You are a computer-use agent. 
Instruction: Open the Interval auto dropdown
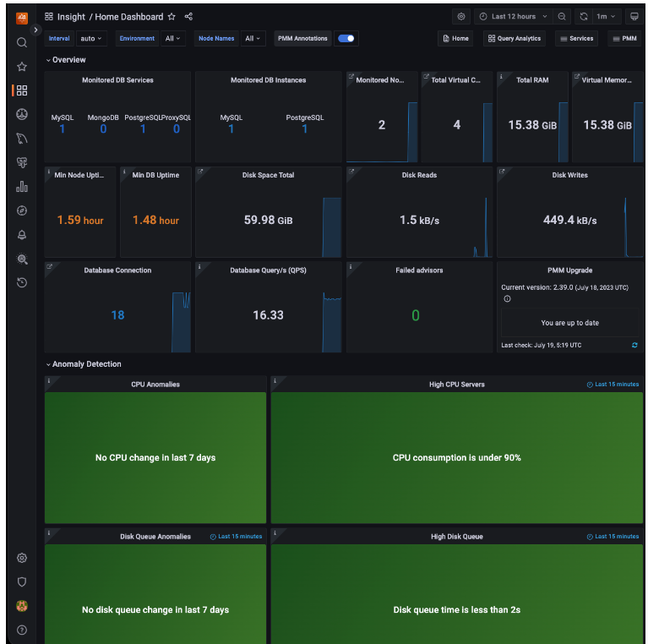pyautogui.click(x=91, y=38)
